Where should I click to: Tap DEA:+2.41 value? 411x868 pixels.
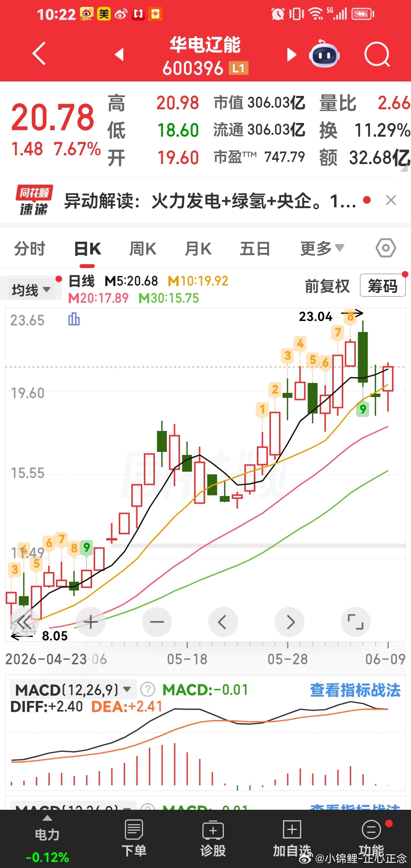click(x=127, y=707)
